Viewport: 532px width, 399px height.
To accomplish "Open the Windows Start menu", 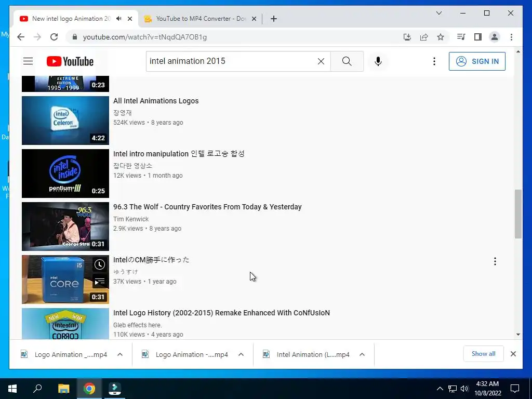I will [x=12, y=389].
